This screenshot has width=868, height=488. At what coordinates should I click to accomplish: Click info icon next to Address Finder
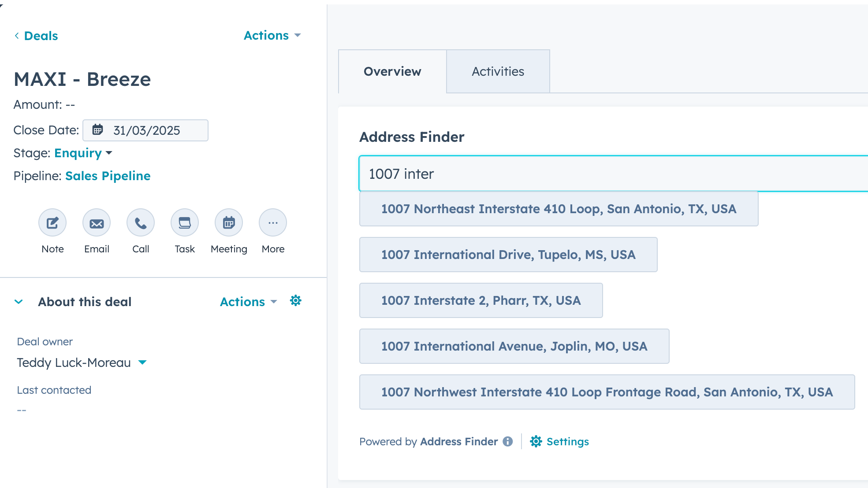[x=508, y=441]
